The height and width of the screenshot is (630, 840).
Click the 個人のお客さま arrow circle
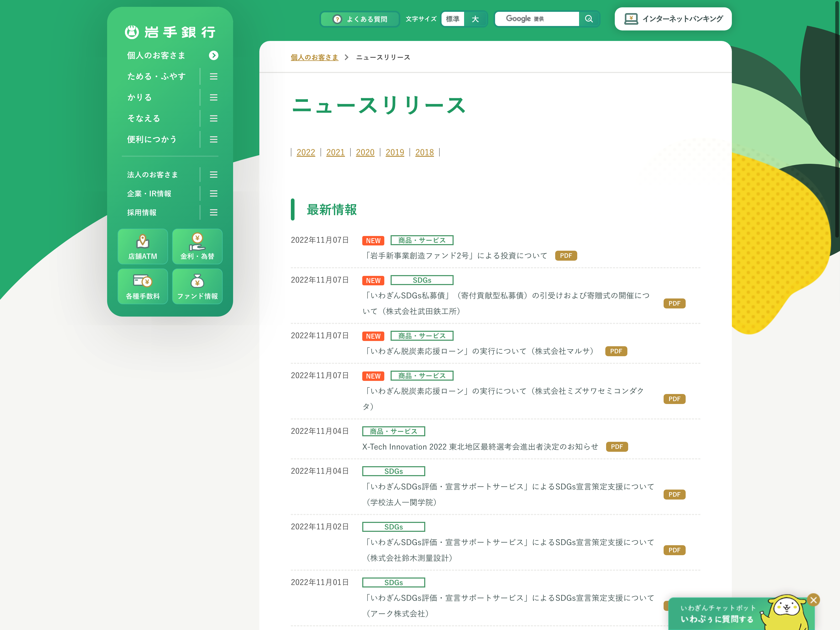coord(214,55)
